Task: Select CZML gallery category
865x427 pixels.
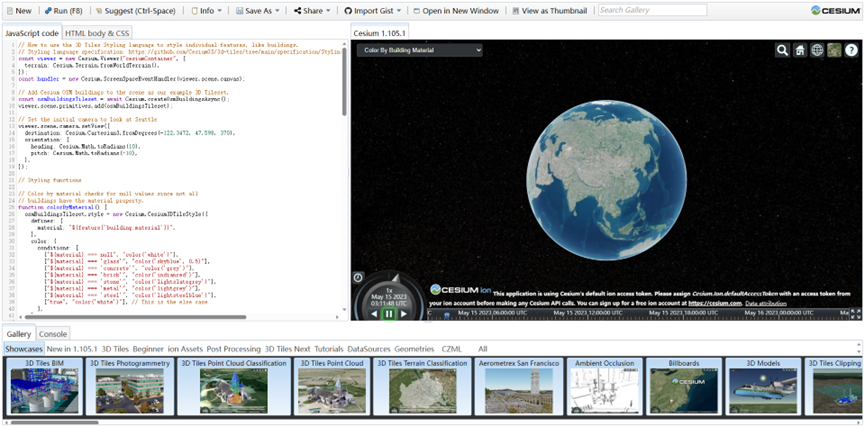Action: point(452,349)
